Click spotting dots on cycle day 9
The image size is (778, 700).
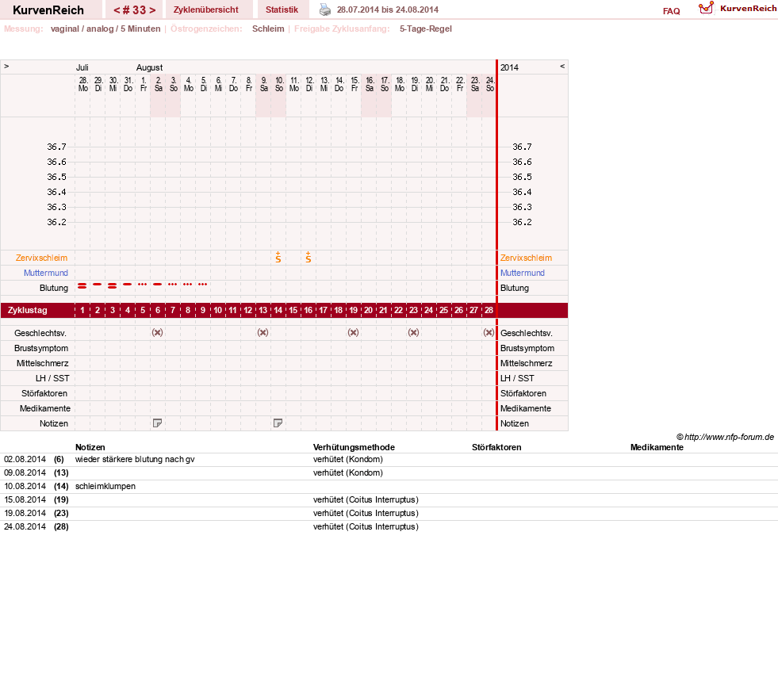202,285
